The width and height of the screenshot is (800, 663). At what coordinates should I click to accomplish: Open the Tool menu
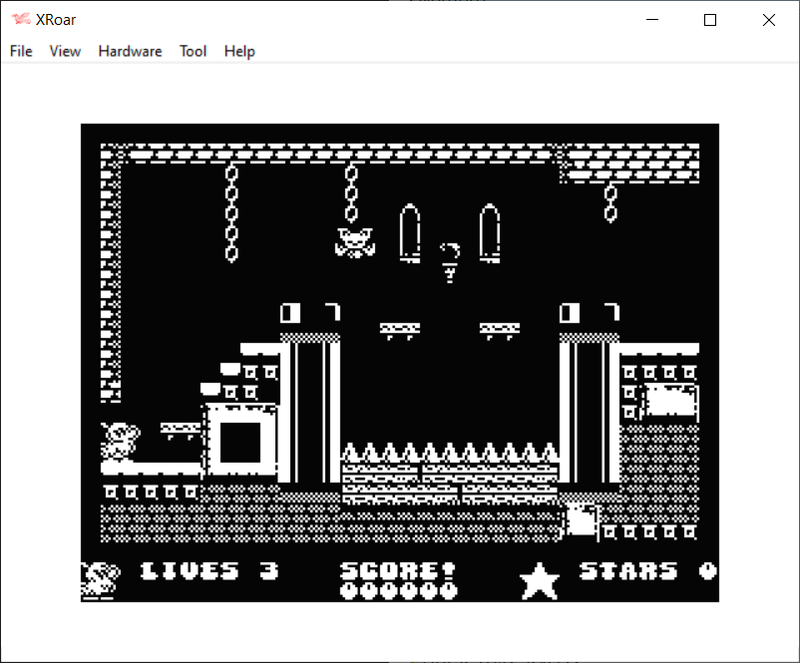[193, 51]
